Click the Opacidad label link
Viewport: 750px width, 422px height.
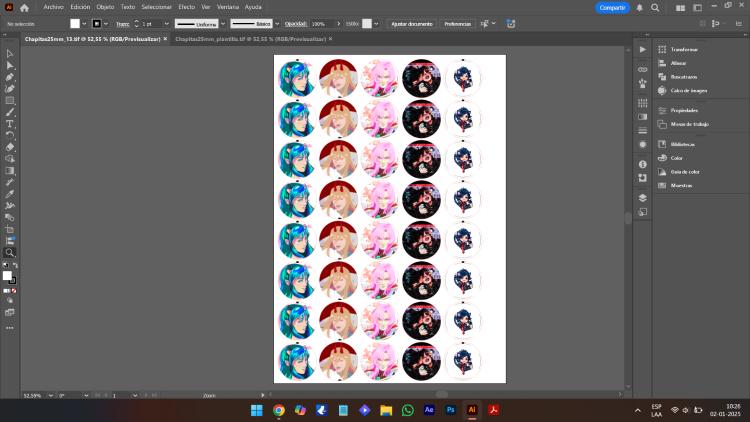[296, 24]
